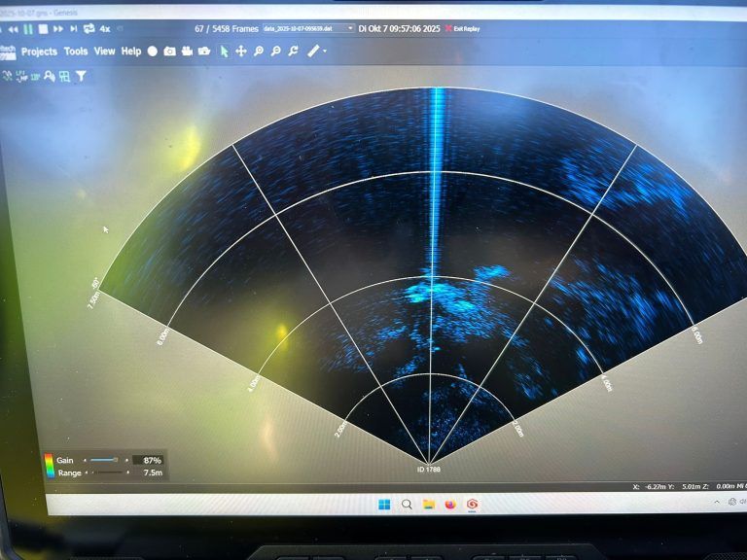
Task: Toggle loop replay button
Action: [x=89, y=29]
